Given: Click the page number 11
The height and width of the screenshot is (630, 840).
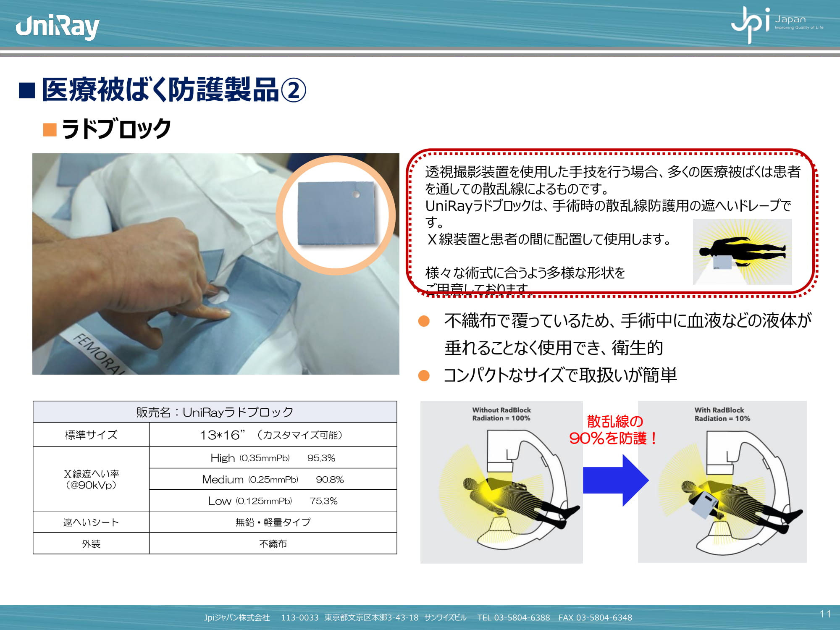Looking at the screenshot, I should tap(825, 614).
